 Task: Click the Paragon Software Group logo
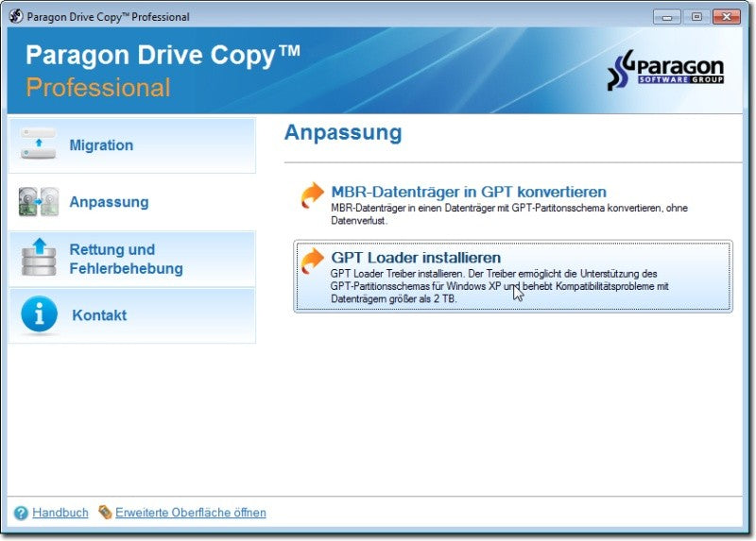[666, 70]
